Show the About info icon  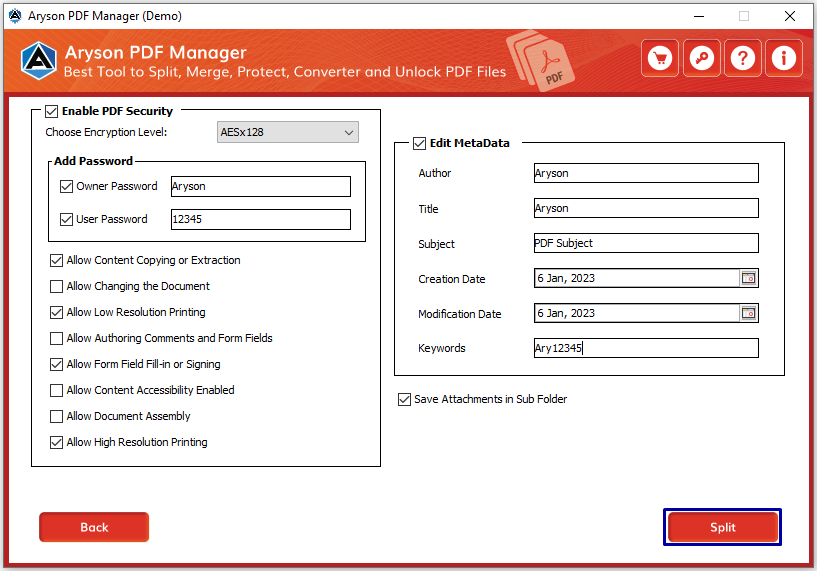[784, 58]
